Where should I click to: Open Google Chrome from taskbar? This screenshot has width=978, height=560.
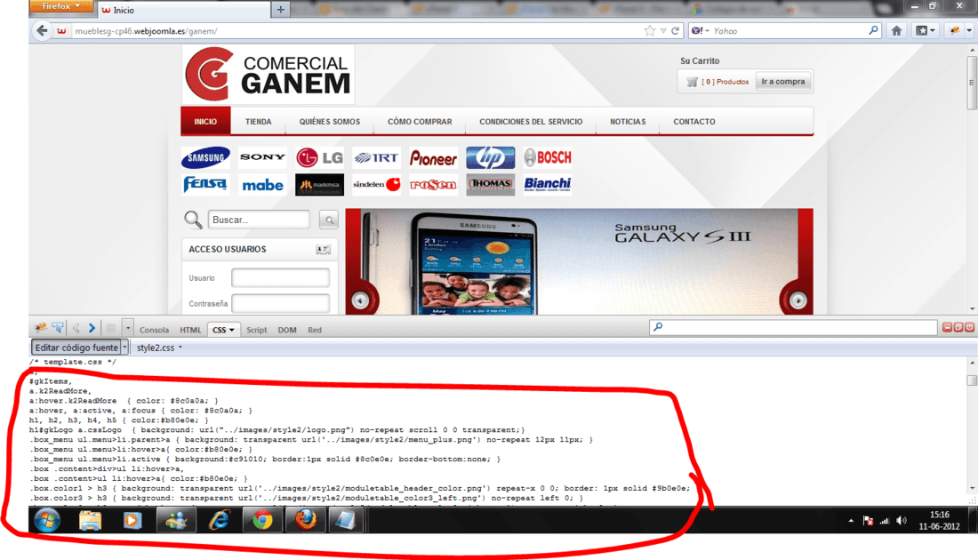tap(262, 520)
